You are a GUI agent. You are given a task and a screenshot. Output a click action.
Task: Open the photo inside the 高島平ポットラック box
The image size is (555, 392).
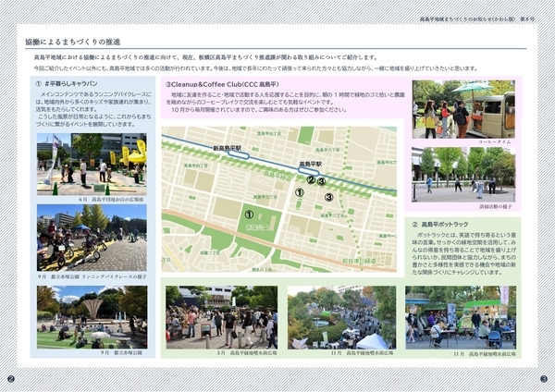(x=462, y=313)
